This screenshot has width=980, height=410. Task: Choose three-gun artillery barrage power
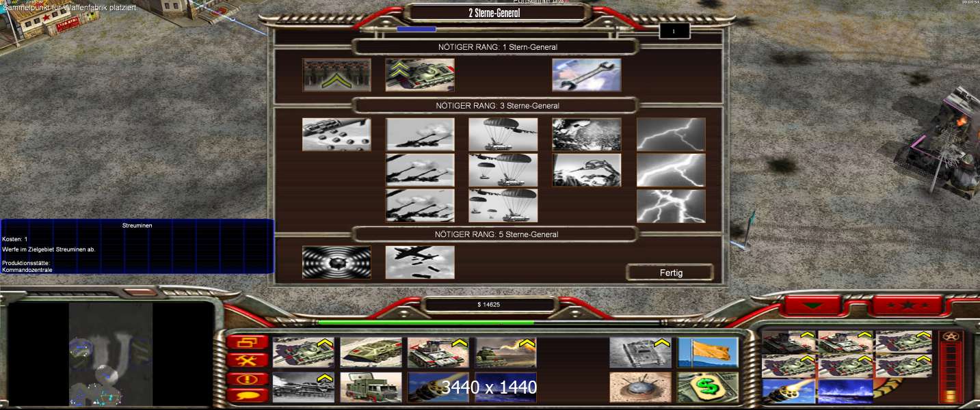420,206
